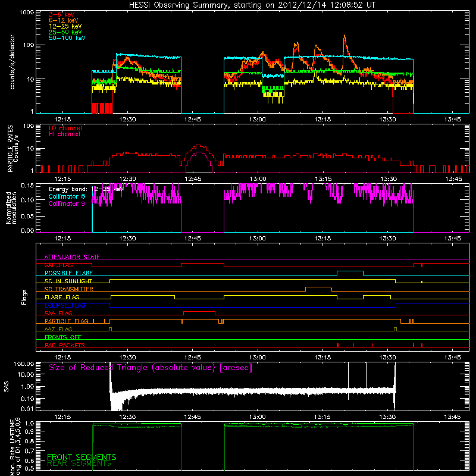Click the LO channel legend label

65,128
